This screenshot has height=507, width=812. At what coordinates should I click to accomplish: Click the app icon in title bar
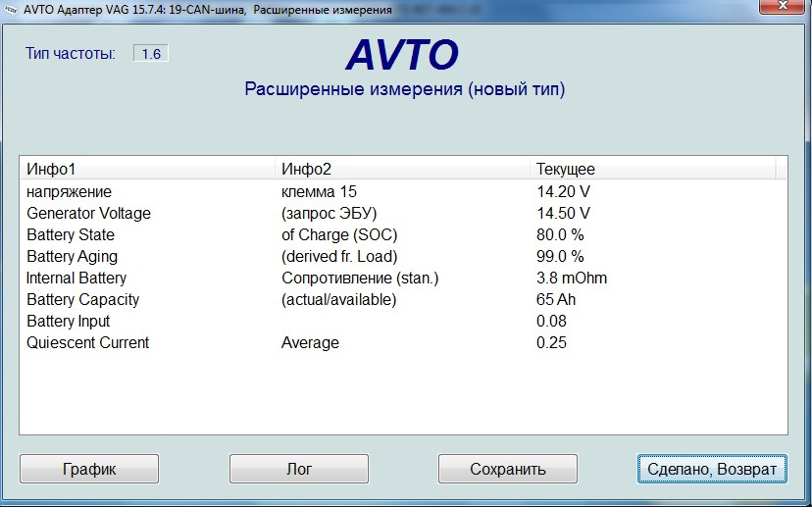click(11, 10)
